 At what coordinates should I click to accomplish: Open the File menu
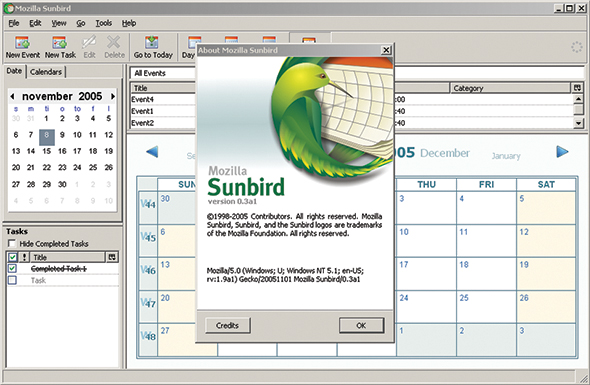(x=14, y=23)
